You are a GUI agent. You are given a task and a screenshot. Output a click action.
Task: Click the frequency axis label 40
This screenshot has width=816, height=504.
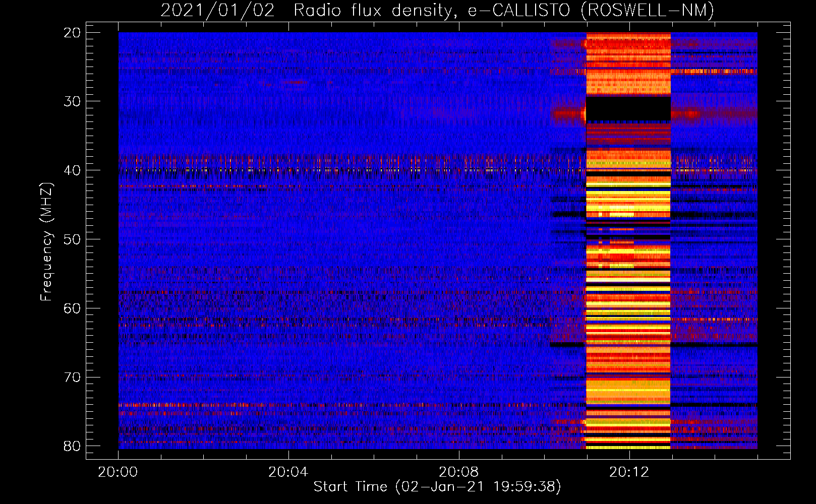[72, 170]
